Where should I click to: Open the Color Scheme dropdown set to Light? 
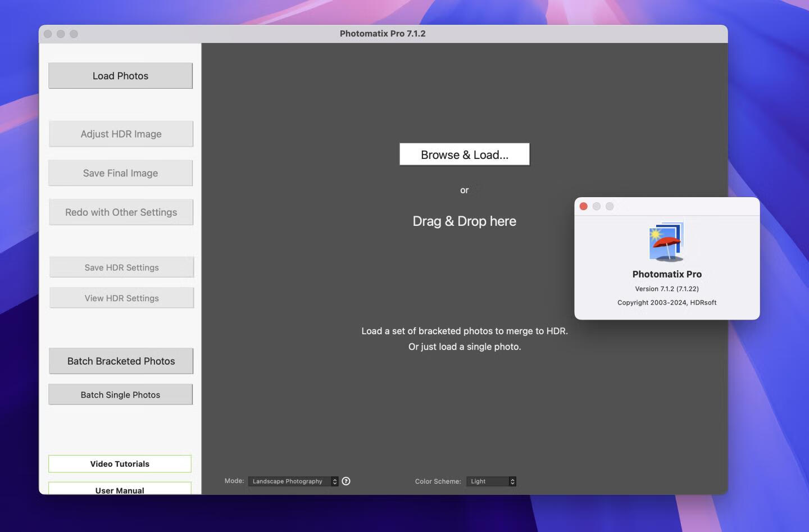(x=491, y=481)
